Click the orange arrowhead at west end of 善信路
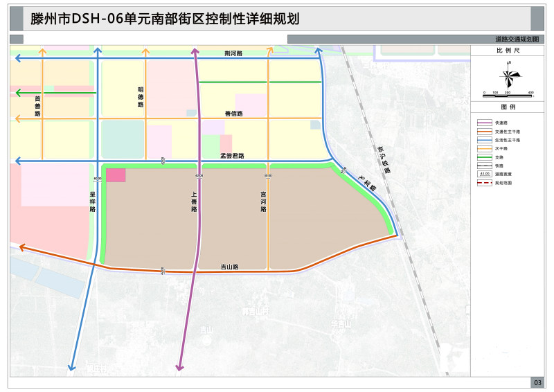This screenshot has height=392, width=554. point(18,118)
